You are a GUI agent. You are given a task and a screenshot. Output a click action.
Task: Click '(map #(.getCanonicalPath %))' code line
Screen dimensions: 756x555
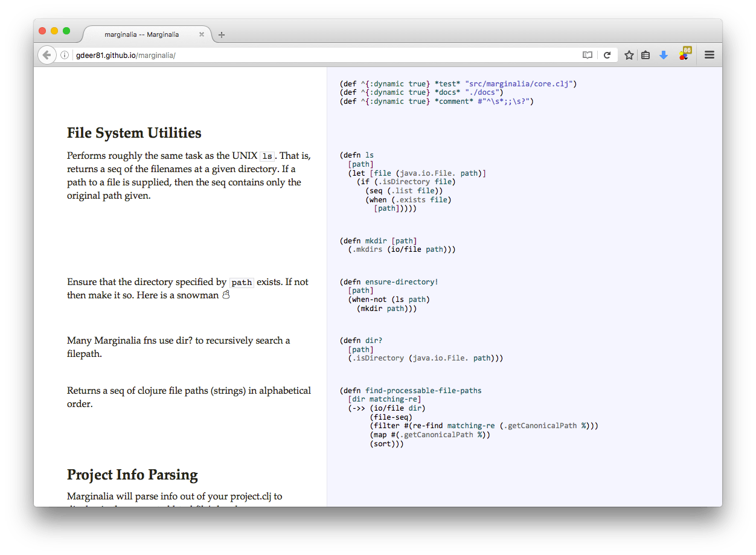[430, 435]
